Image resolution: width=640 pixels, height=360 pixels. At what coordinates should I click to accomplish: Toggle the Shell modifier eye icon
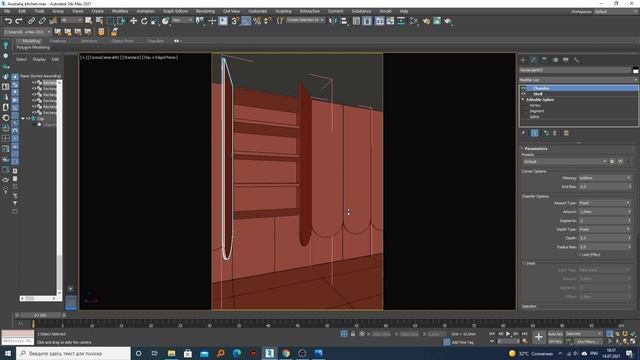coord(523,94)
